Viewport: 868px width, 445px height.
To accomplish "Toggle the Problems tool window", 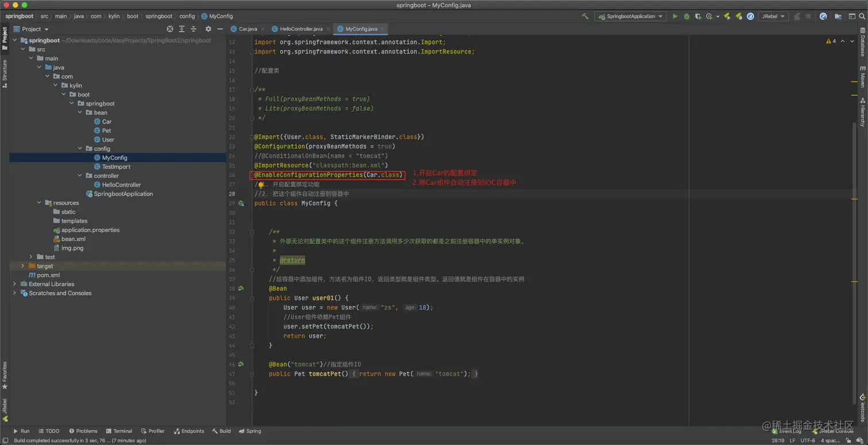I will [83, 431].
